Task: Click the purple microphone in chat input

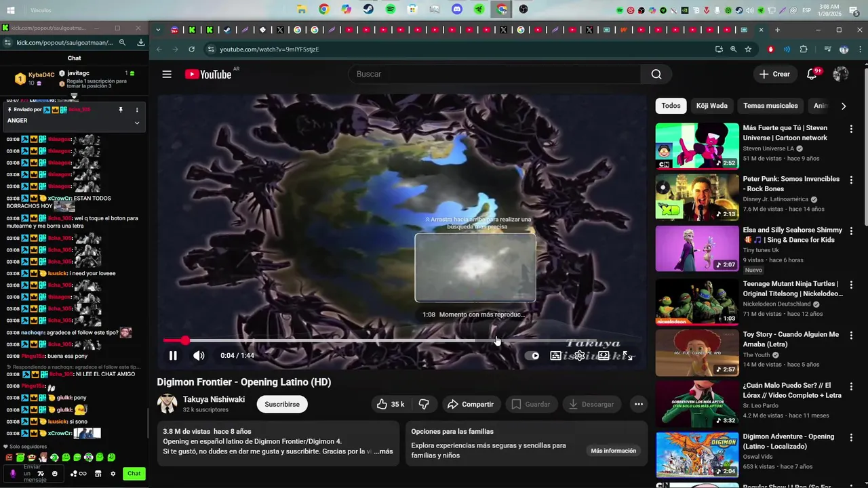Action: coord(13,474)
